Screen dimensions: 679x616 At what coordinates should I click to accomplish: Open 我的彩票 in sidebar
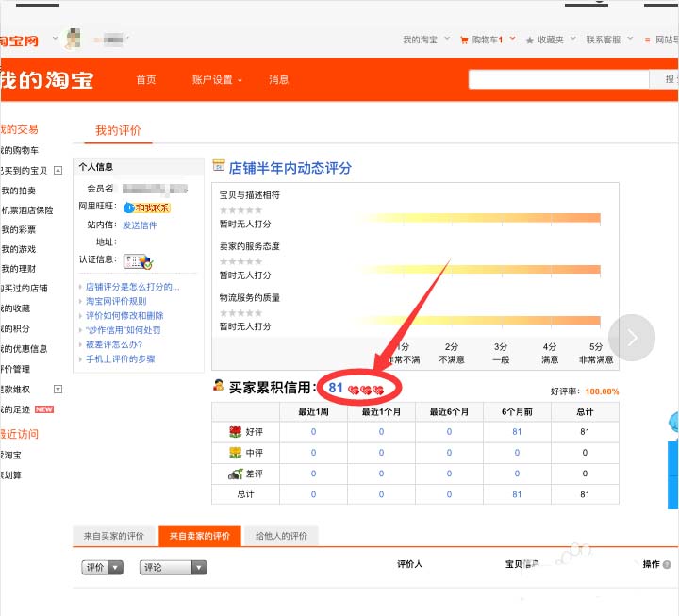pyautogui.click(x=18, y=229)
